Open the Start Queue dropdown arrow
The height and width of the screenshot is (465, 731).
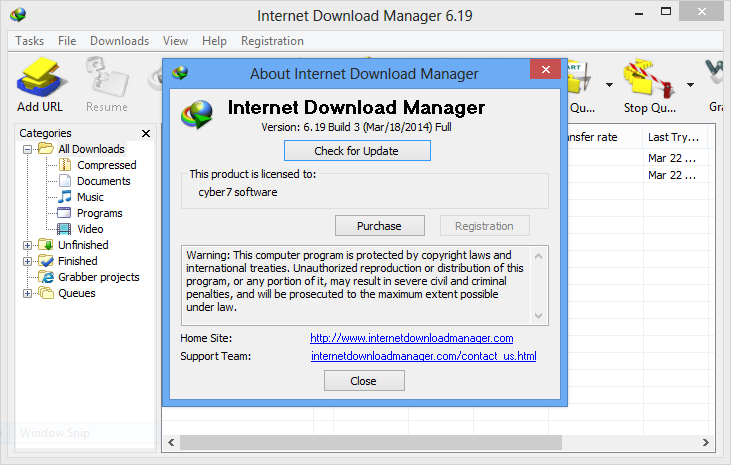click(609, 85)
